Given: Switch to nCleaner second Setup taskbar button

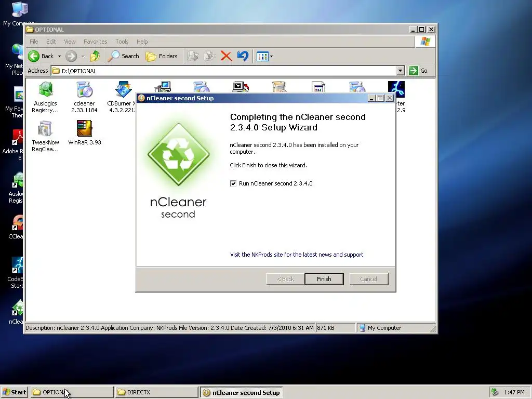Looking at the screenshot, I should (241, 392).
